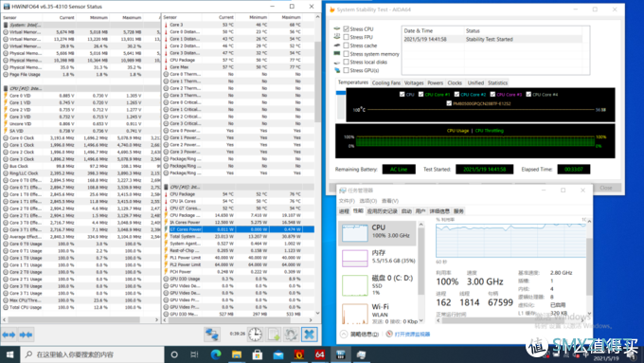Toggle the CPU Core #4 graph checkbox
The image size is (644, 363).
(x=528, y=94)
